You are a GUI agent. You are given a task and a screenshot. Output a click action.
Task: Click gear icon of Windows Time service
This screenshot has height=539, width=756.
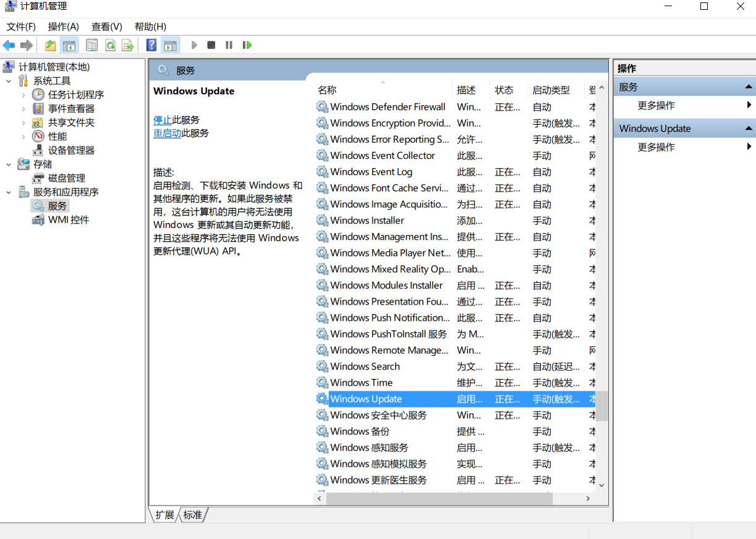coord(322,382)
